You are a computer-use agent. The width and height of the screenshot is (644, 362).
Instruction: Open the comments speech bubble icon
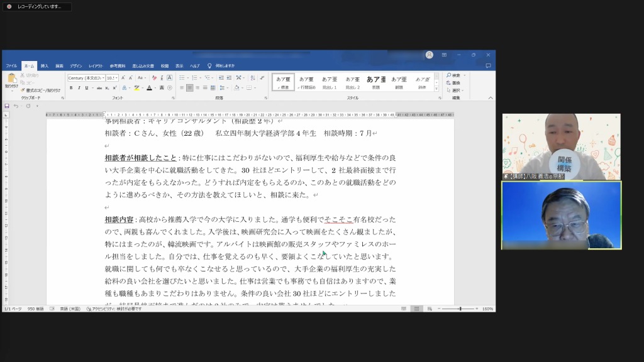[488, 65]
